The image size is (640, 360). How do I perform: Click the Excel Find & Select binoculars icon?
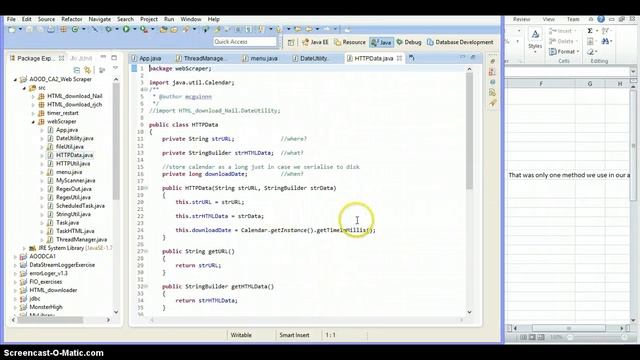point(605,41)
